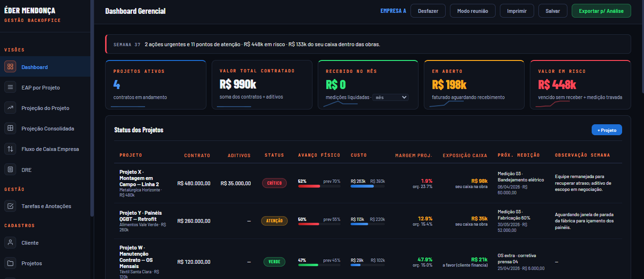Screen dimensions: 644x279
Task: Click the Fluxo de Caixa Empresa arrows icon
Action: coord(10,149)
